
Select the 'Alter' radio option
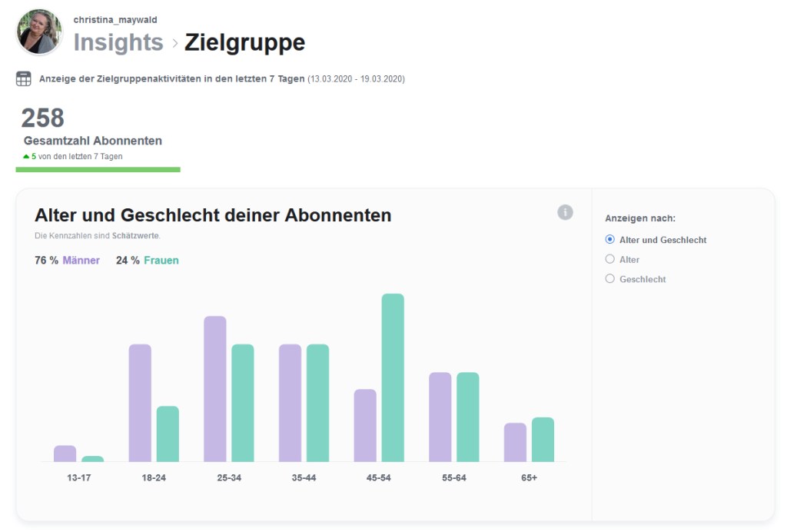[x=610, y=260]
